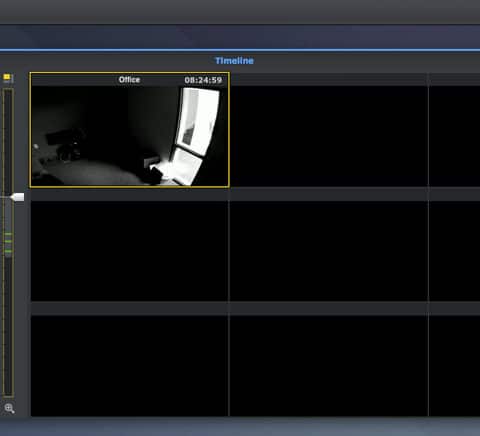This screenshot has width=480, height=436.
Task: Click the yellow camera indicator icon above the timeline
Action: [x=7, y=77]
